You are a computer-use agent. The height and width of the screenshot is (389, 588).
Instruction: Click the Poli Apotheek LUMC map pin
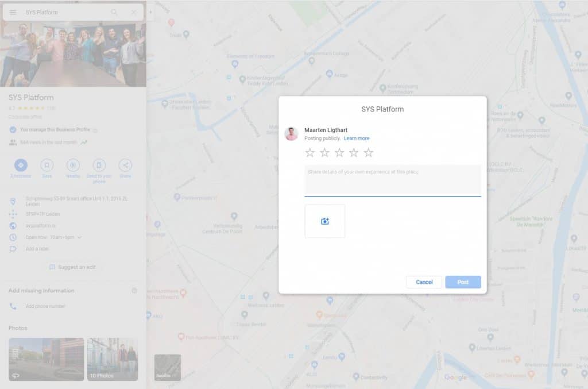click(181, 337)
